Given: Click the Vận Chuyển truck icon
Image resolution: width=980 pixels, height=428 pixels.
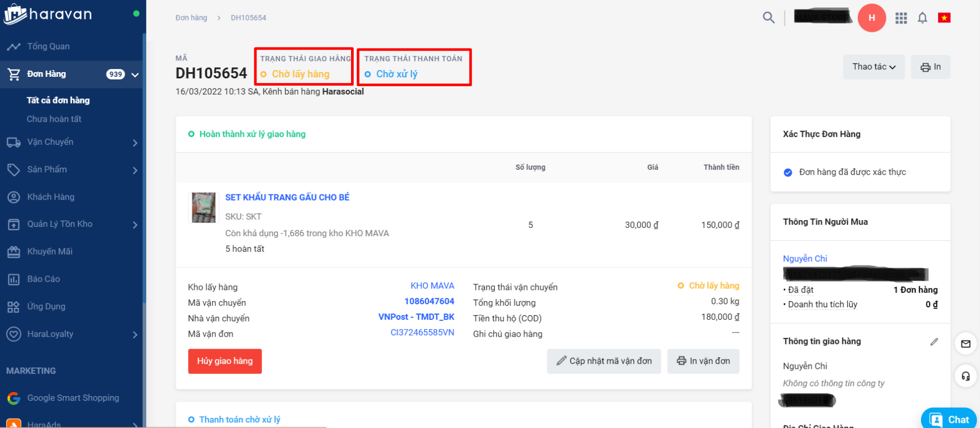Looking at the screenshot, I should tap(14, 142).
